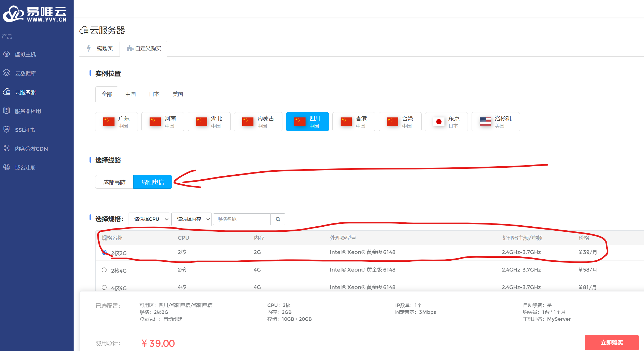Screen dimensions: 644x351
Task: Select the 2核4G spec radio button
Action: tap(104, 270)
